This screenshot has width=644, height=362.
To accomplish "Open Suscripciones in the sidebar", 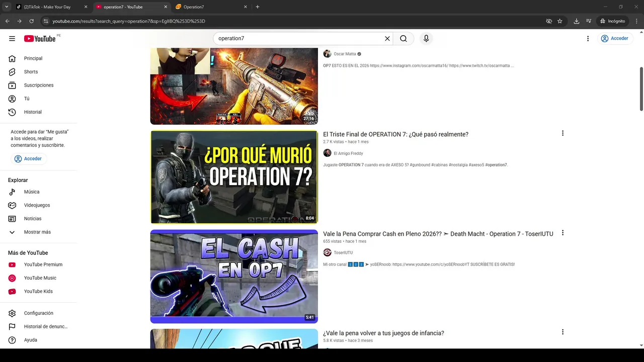I will pos(39,85).
